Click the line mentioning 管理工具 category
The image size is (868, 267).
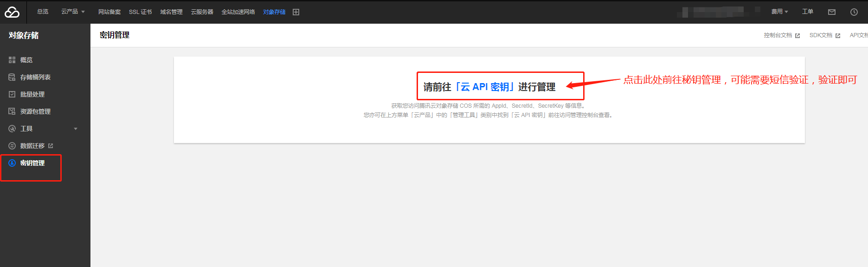(489, 115)
